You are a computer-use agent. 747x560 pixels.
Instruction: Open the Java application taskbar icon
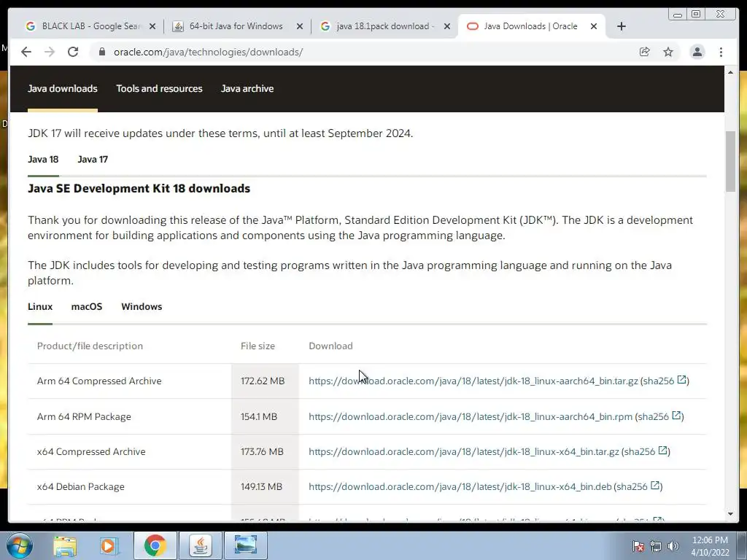201,545
